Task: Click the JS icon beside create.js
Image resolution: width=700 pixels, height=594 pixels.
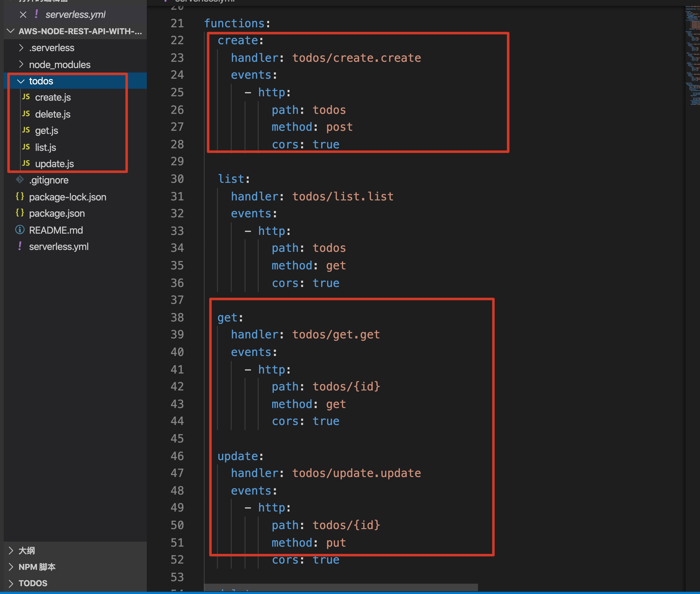Action: coord(26,97)
